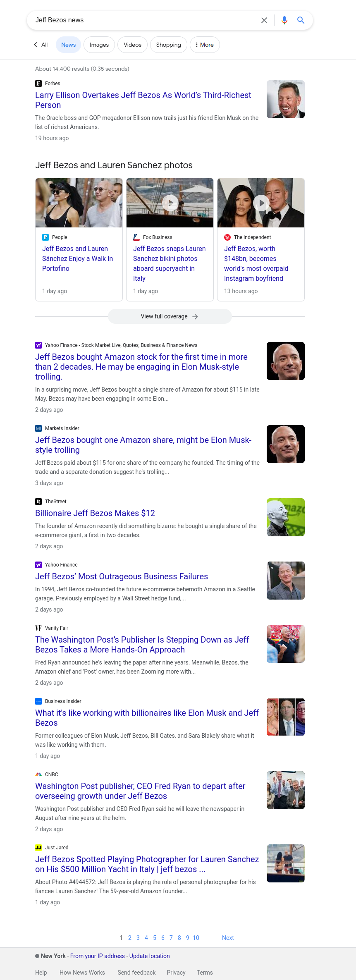Viewport: 356px width, 980px height.
Task: Play The Independent video thumbnail
Action: (x=261, y=203)
